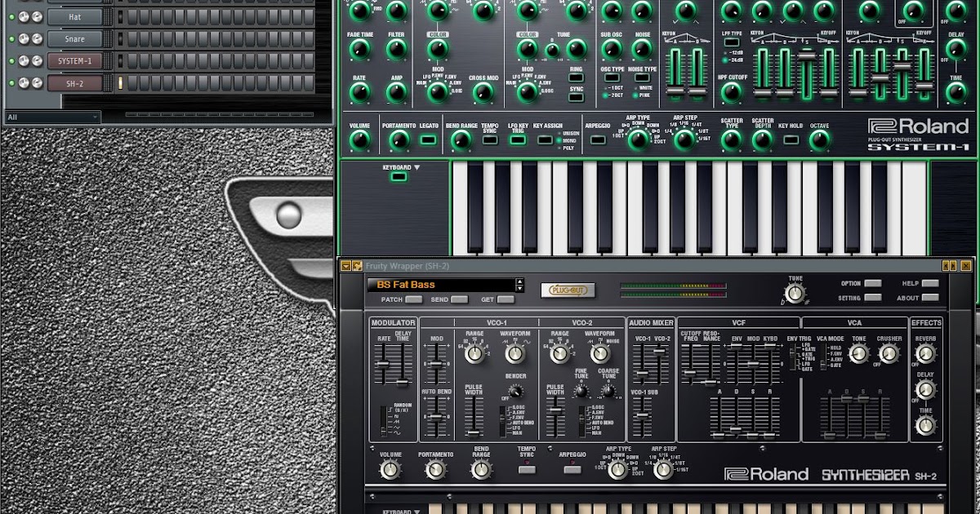
Task: Toggle LEGATO on the SYSTEM-1
Action: (x=426, y=138)
